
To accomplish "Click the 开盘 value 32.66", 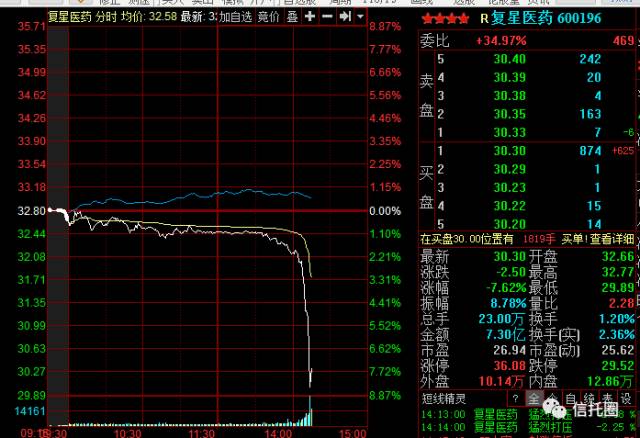I will point(618,256).
